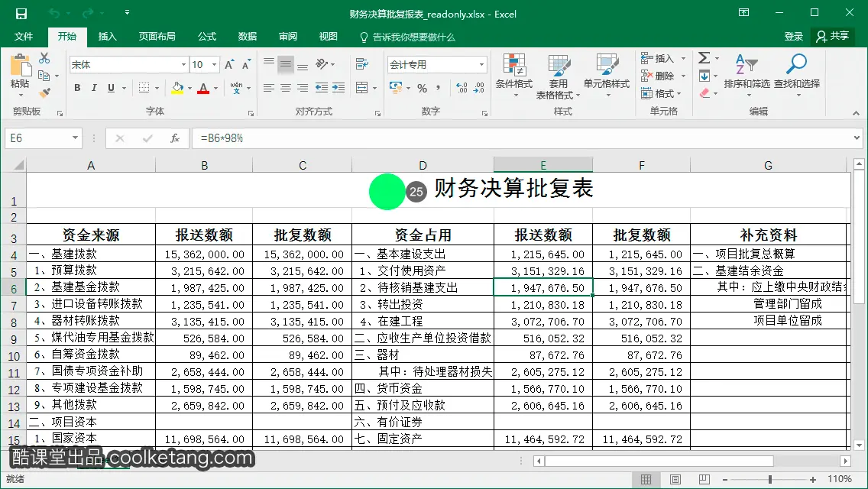This screenshot has height=489, width=868.
Task: Open font color dropdown arrow
Action: click(x=216, y=88)
